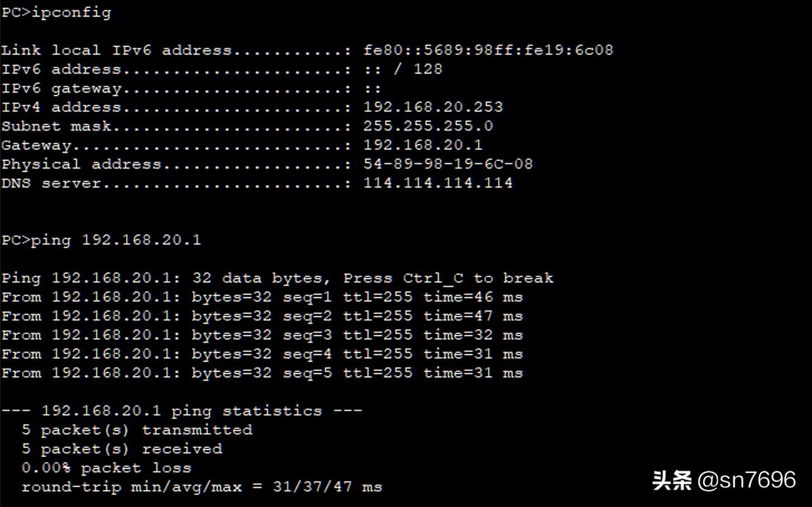Click the DNS server 114.114.114.114

(438, 183)
